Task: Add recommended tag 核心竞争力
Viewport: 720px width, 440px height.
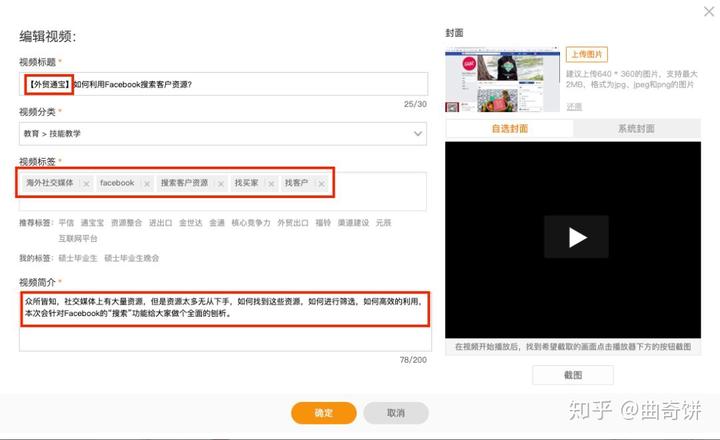Action: tap(251, 223)
